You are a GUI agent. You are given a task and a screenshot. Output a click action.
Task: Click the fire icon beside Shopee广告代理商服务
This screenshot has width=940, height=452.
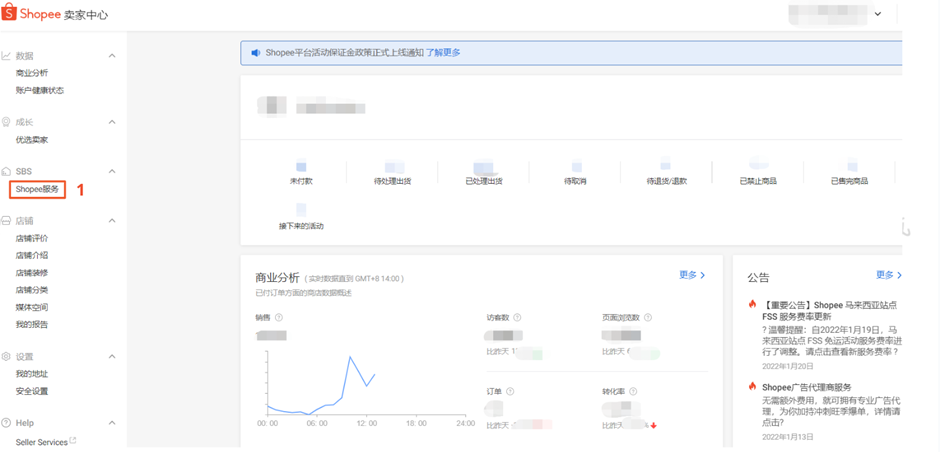pos(752,387)
